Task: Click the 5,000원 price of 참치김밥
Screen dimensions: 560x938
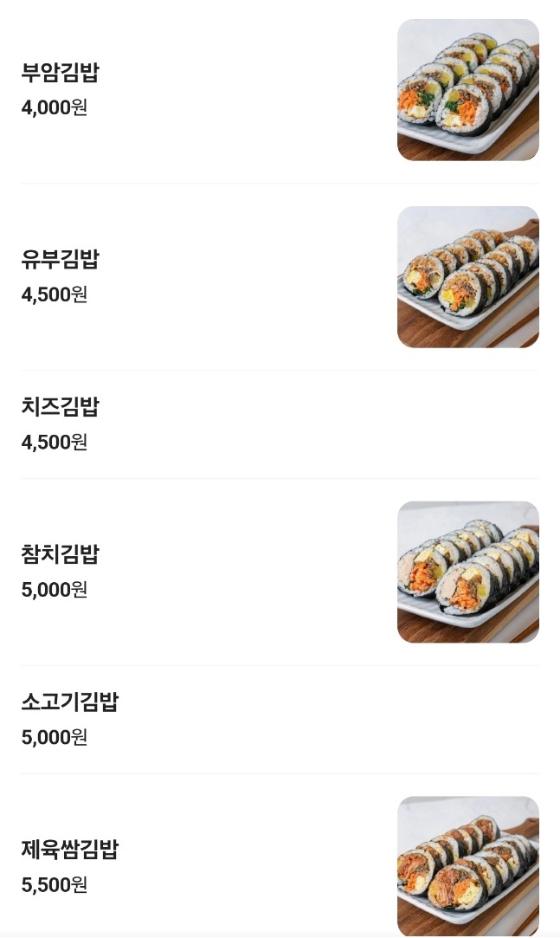Action: point(54,590)
